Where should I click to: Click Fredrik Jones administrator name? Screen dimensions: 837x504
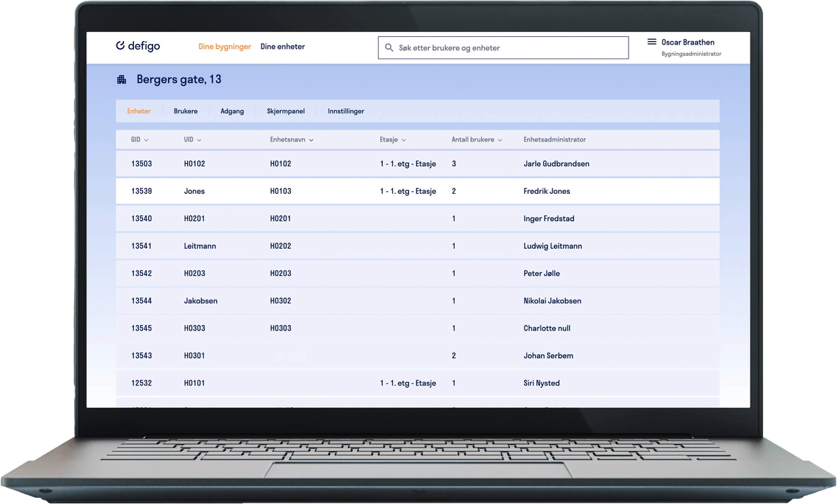(x=547, y=191)
